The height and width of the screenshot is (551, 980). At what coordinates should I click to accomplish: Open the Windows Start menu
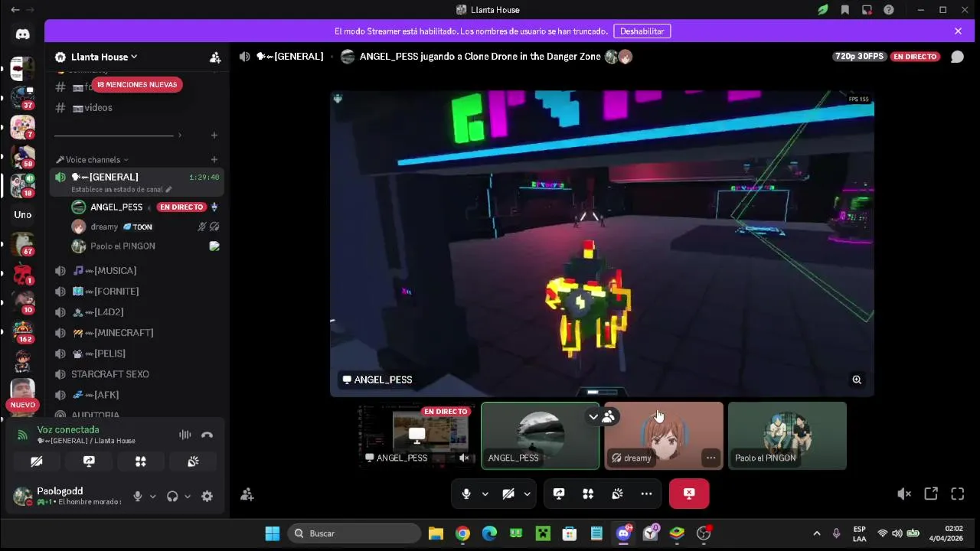[273, 533]
